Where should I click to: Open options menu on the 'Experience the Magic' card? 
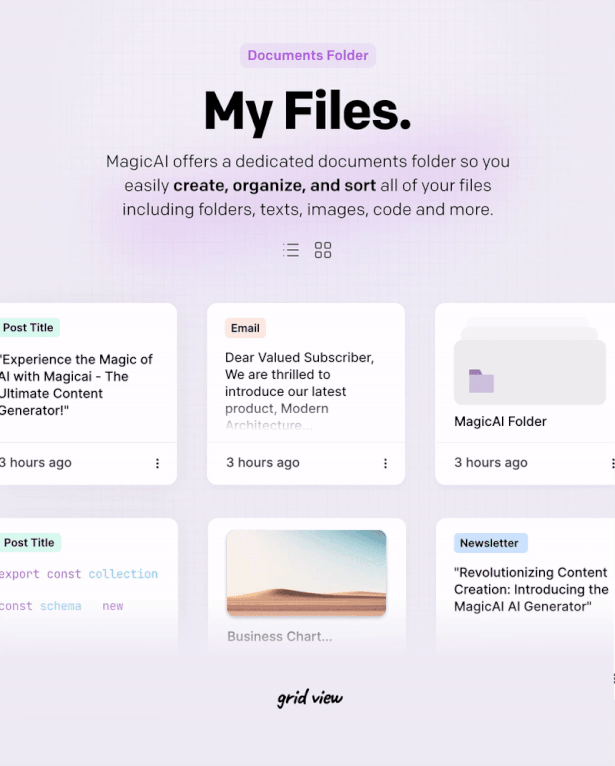(x=157, y=463)
